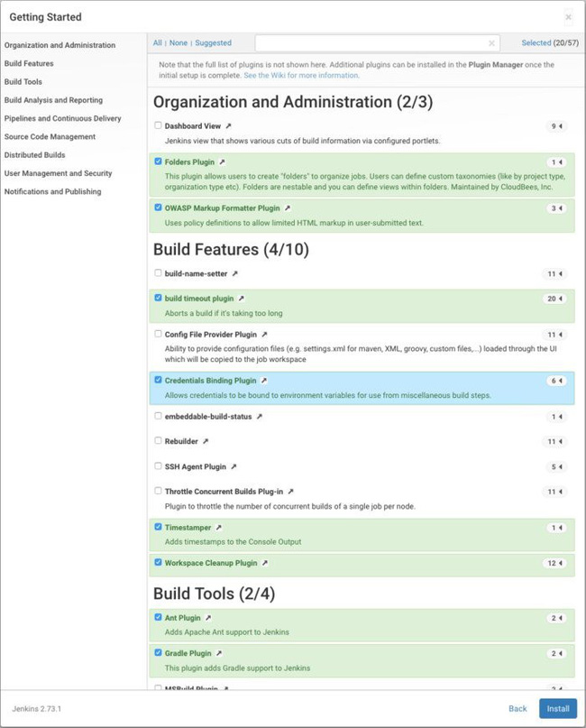586x728 pixels.
Task: Clear the plugin search field
Action: tap(491, 43)
